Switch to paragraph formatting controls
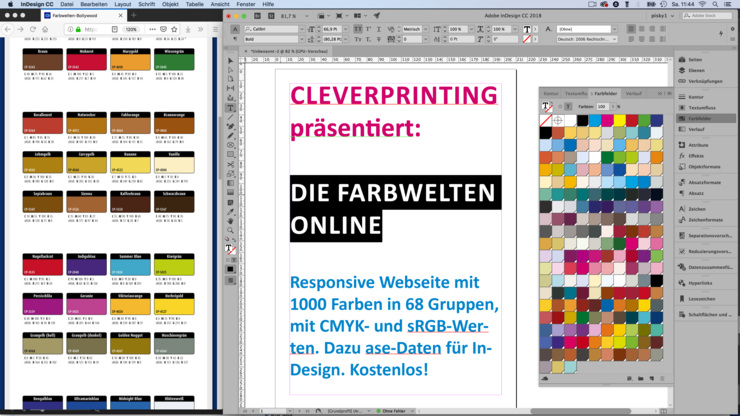The width and height of the screenshot is (740, 416). (x=235, y=39)
